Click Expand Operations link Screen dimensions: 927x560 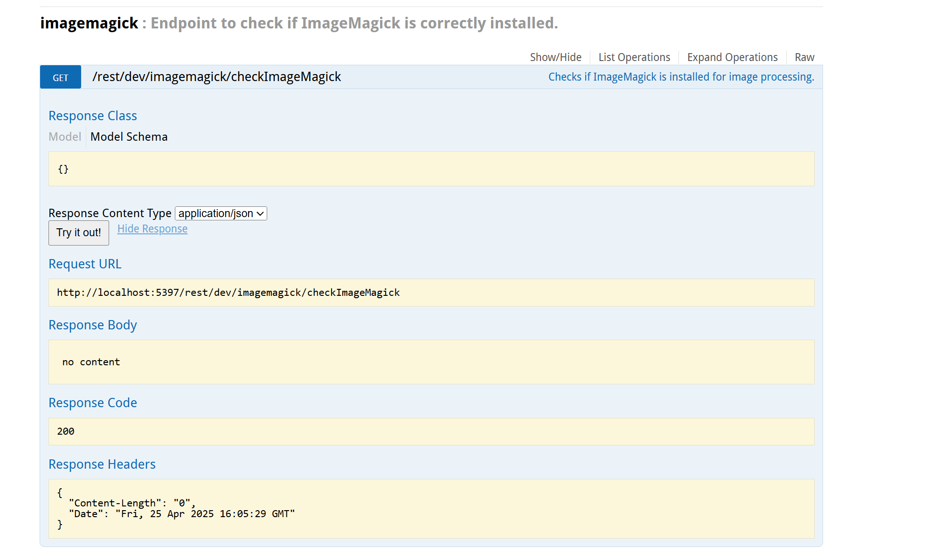(x=732, y=57)
